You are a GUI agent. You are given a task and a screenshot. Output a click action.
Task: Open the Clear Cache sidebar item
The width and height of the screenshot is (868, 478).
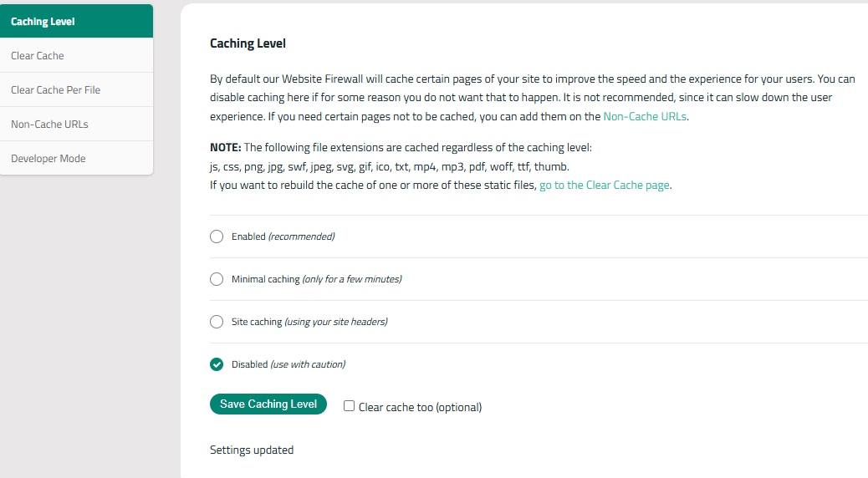coord(76,55)
